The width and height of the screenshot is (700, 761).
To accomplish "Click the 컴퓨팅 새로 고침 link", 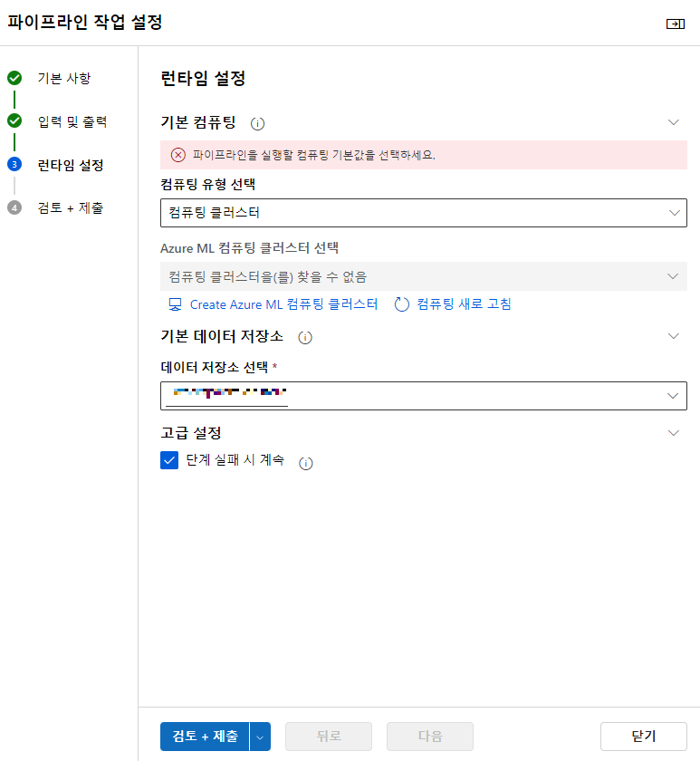I will (465, 304).
